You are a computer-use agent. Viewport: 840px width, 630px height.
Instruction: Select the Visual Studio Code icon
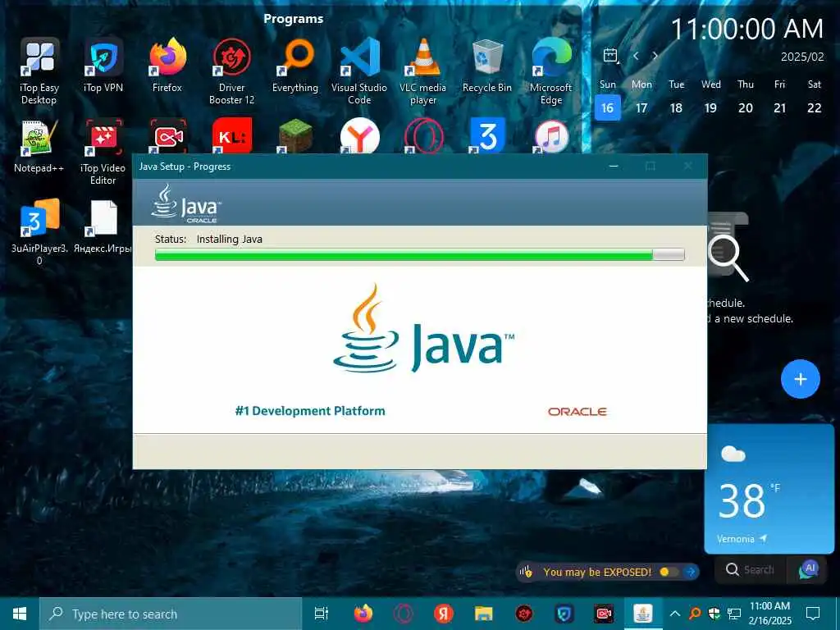coord(359,71)
